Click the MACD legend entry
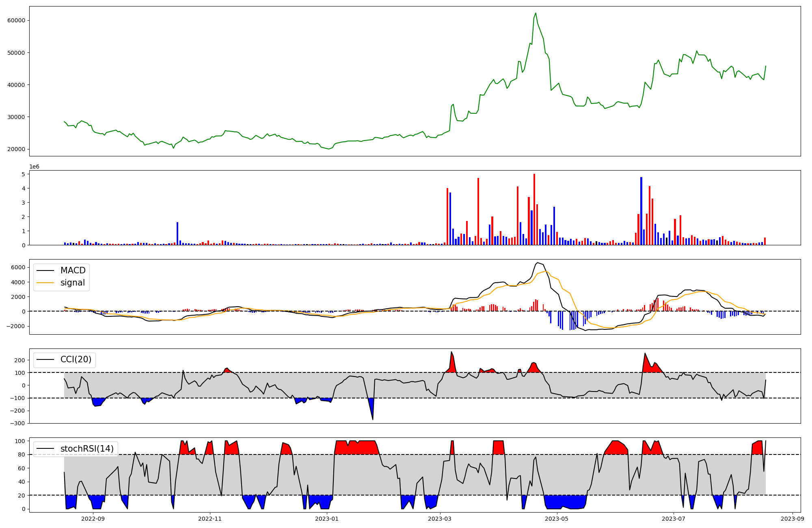 click(73, 270)
